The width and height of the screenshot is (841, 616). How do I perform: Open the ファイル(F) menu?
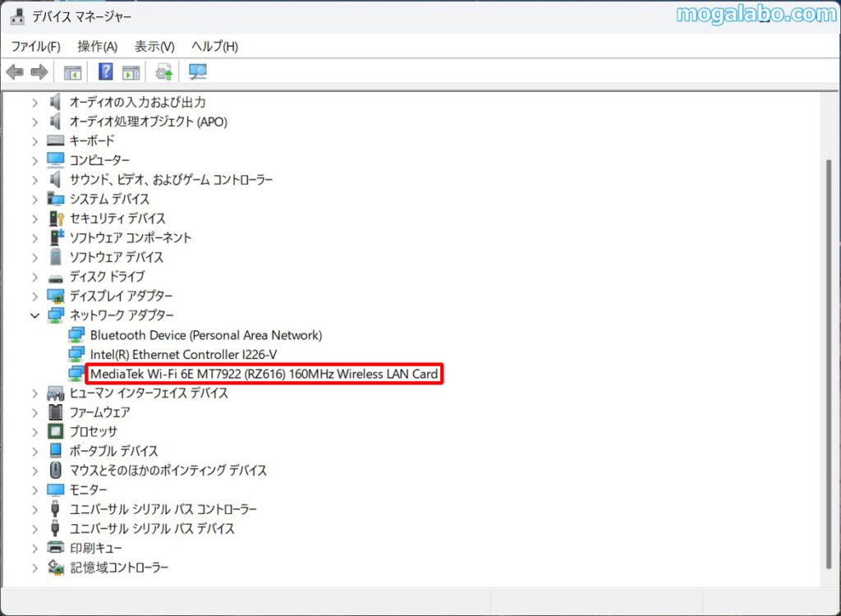click(x=36, y=47)
